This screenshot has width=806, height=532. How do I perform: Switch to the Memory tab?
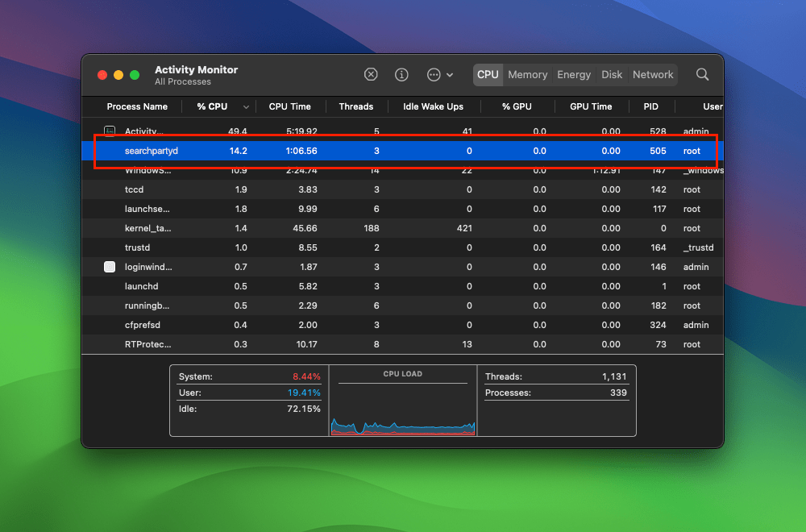click(x=528, y=74)
